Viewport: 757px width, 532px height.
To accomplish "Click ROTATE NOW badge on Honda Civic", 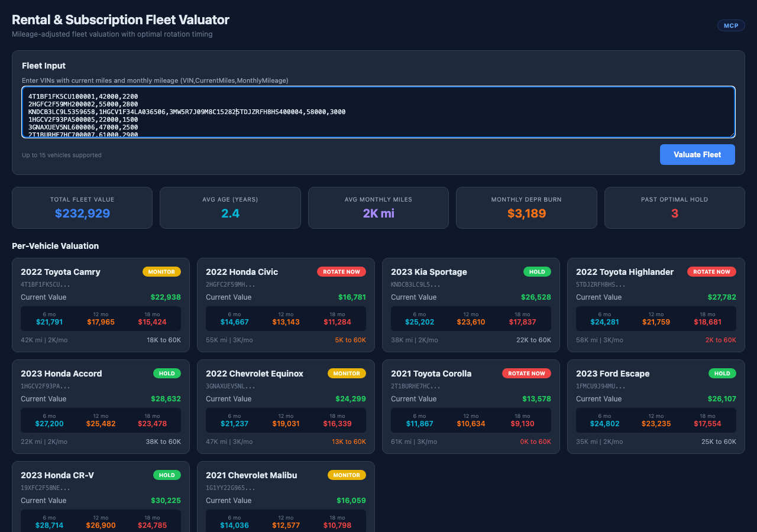I will (x=341, y=272).
